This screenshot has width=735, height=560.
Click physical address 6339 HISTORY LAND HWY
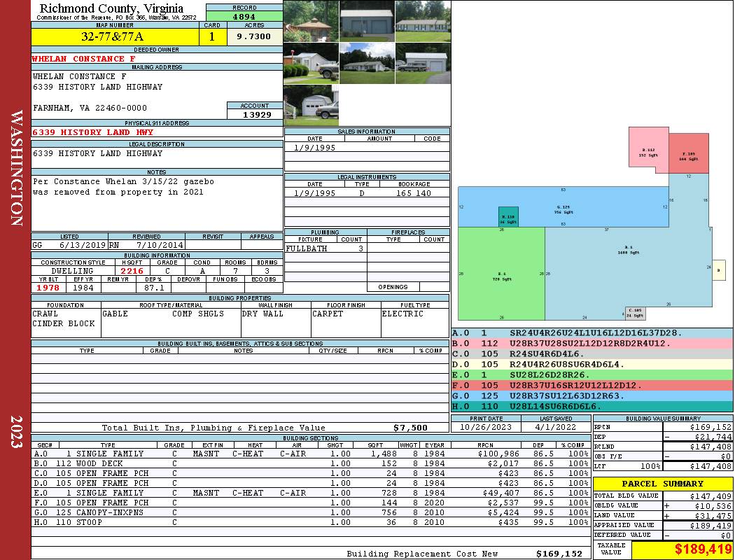93,132
